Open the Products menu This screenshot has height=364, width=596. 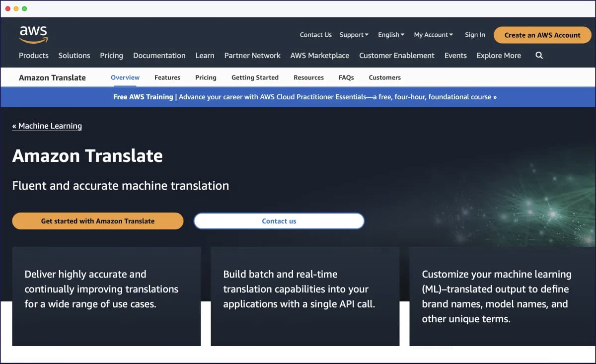coord(34,56)
